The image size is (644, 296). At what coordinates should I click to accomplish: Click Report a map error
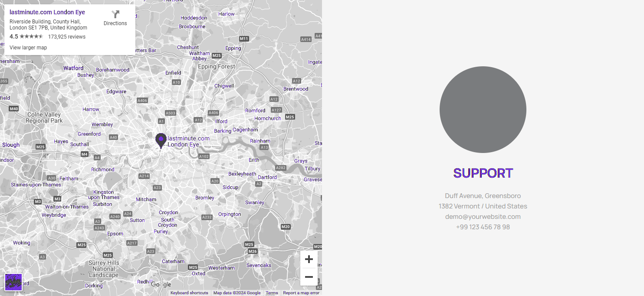coord(301,293)
